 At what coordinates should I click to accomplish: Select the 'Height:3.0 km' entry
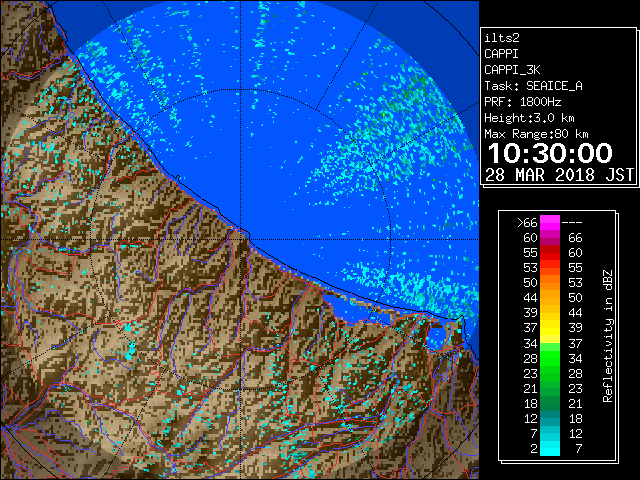coord(529,118)
